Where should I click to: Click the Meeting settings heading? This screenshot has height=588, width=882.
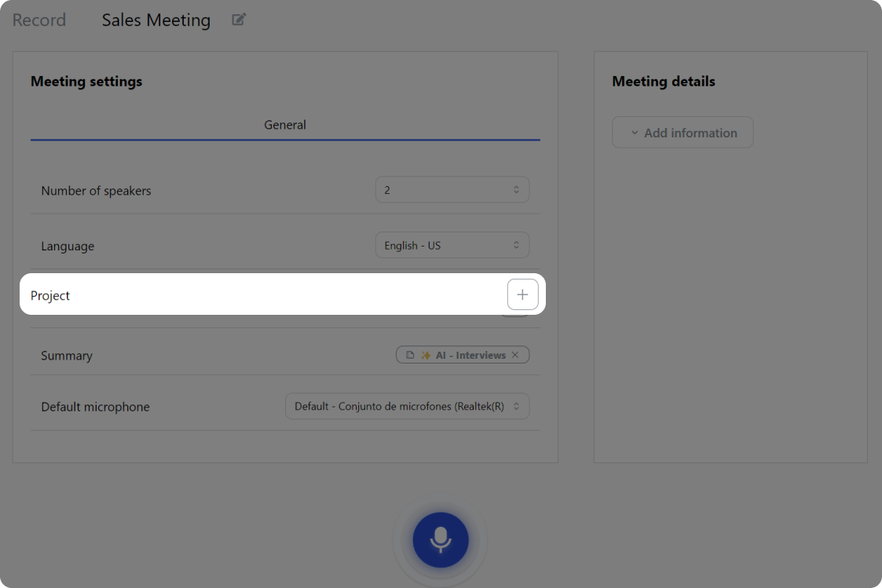tap(86, 82)
